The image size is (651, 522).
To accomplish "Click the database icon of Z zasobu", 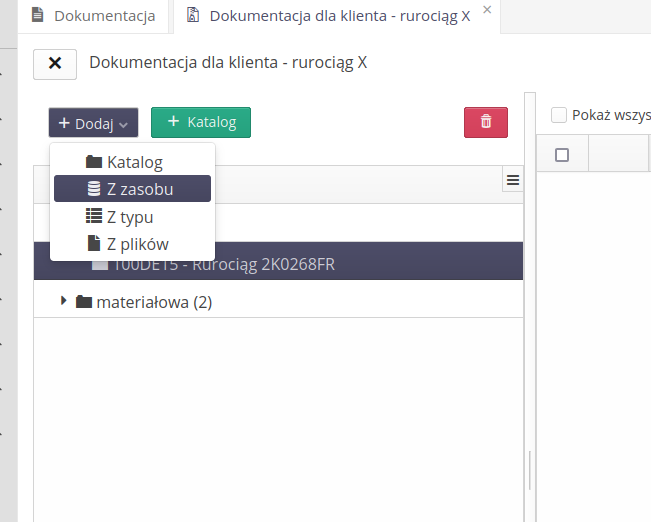I will point(94,189).
